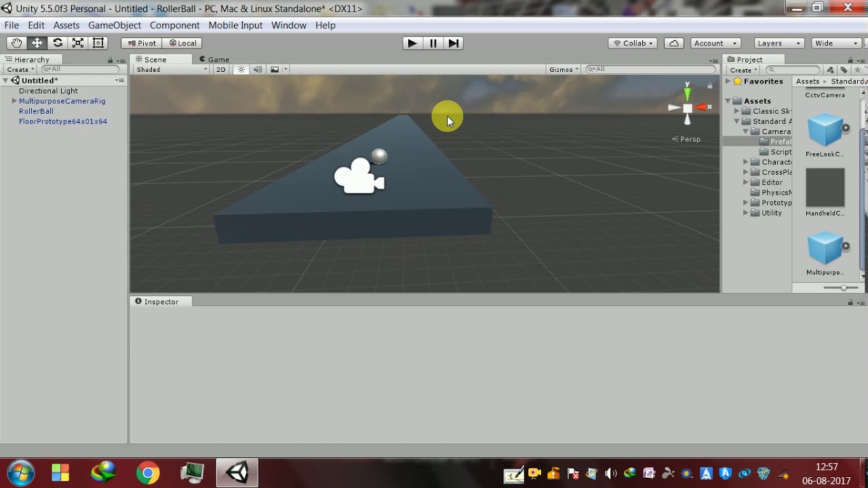Select the Rect transform tool
868x488 pixels.
pyautogui.click(x=98, y=43)
